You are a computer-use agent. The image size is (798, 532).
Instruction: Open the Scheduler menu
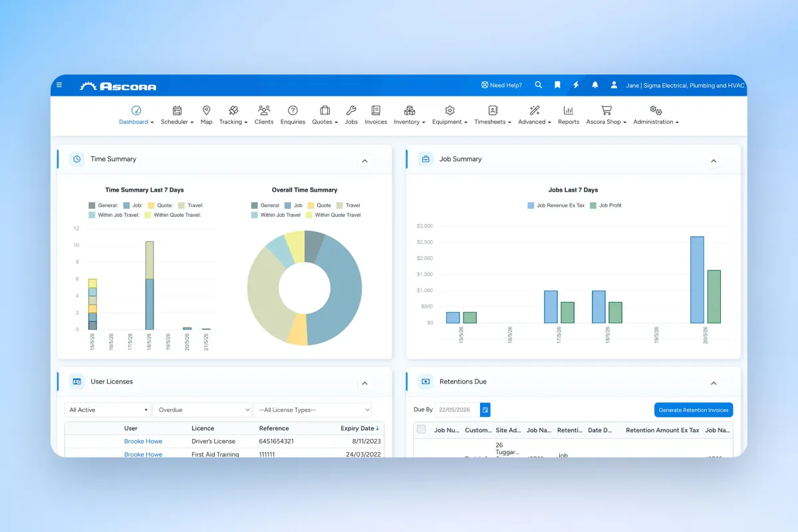click(x=177, y=115)
